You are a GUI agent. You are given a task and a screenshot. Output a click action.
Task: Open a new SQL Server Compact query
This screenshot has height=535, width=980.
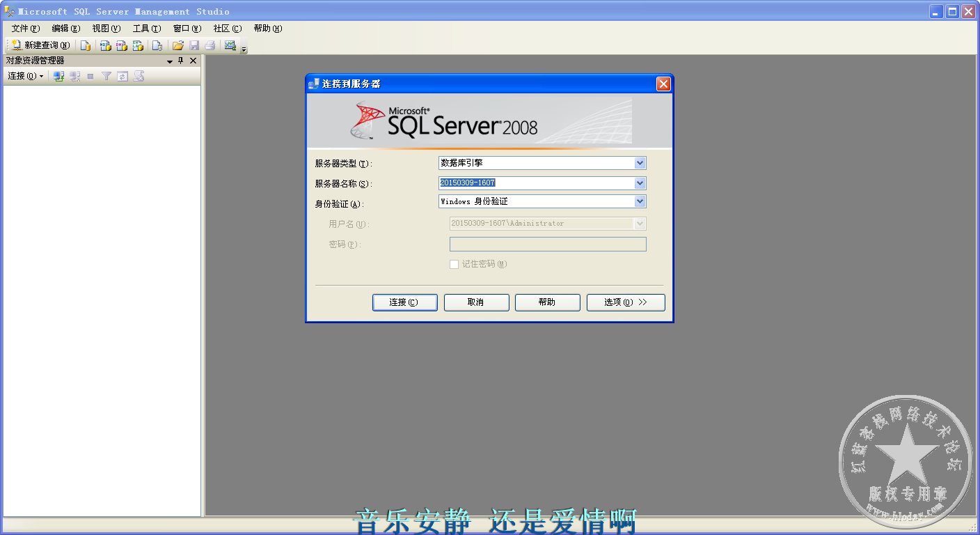157,45
